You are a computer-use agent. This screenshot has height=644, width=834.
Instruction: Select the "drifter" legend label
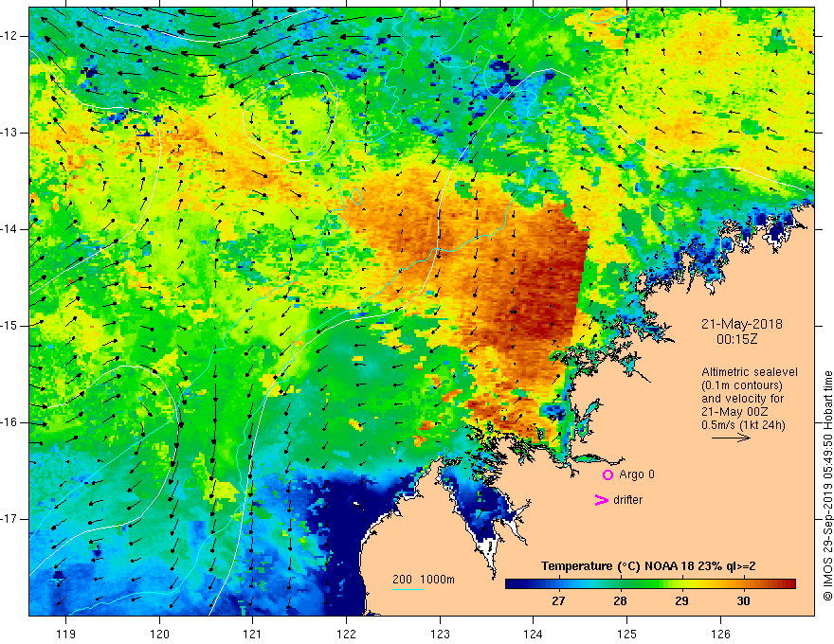pyautogui.click(x=627, y=500)
